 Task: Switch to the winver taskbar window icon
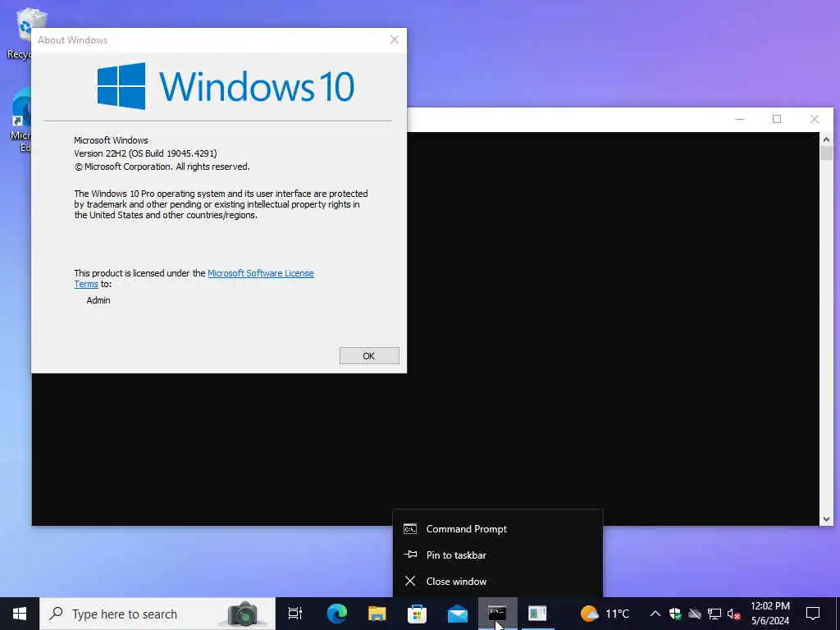point(537,614)
